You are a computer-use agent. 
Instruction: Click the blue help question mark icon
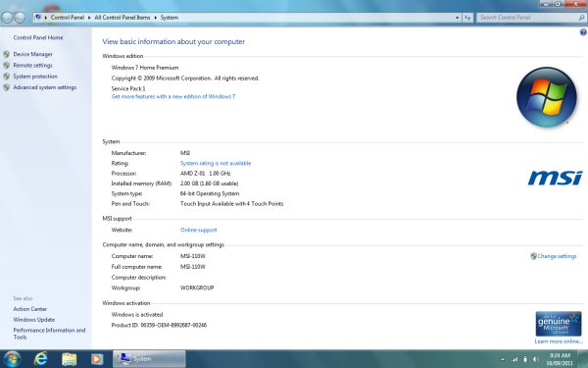tap(583, 32)
